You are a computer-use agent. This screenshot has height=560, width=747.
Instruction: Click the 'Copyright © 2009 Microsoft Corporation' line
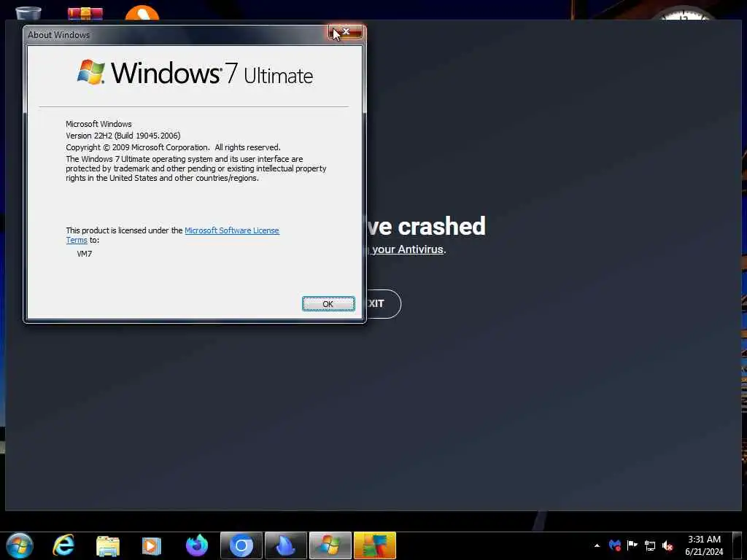coord(173,147)
